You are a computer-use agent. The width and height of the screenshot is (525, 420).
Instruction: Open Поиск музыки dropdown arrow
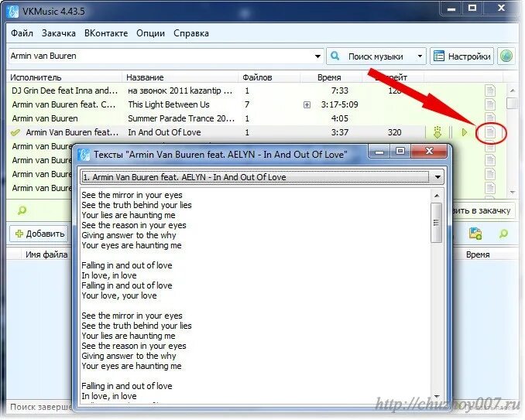420,56
